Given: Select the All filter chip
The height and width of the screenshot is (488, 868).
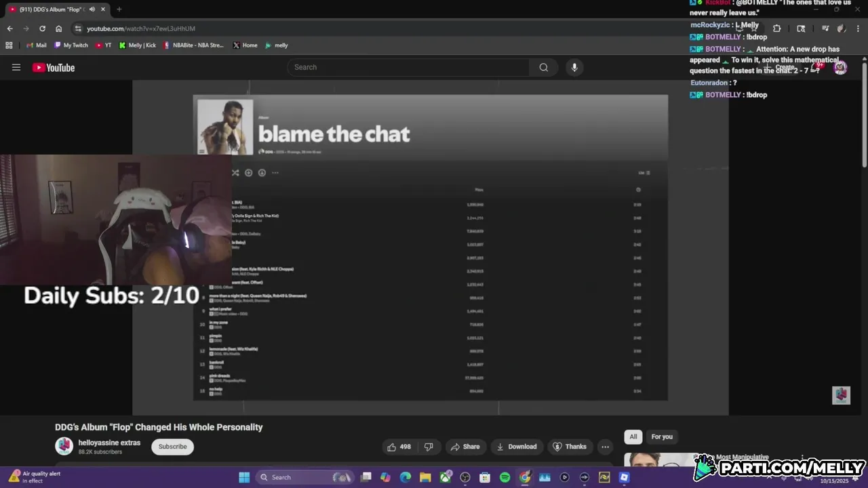Looking at the screenshot, I should [633, 436].
